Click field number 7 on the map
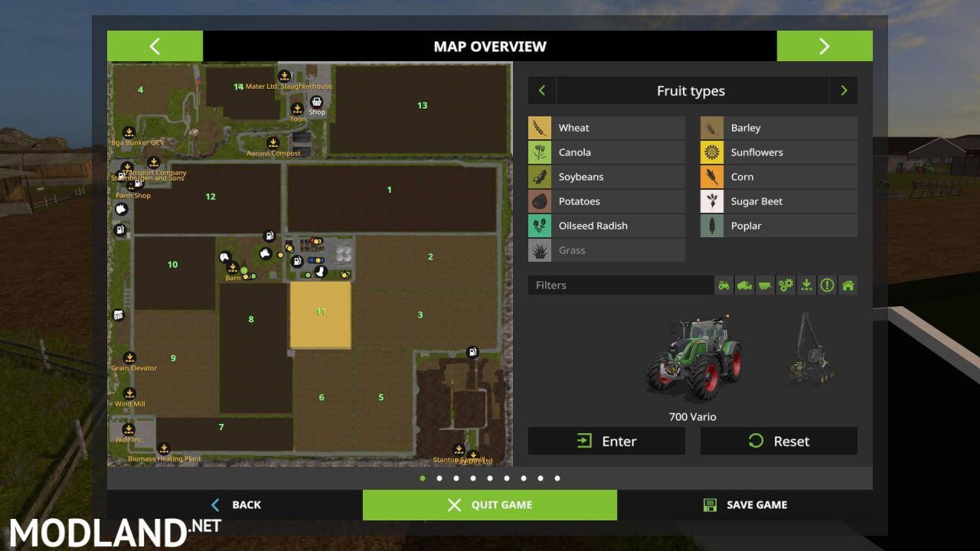 [x=221, y=427]
